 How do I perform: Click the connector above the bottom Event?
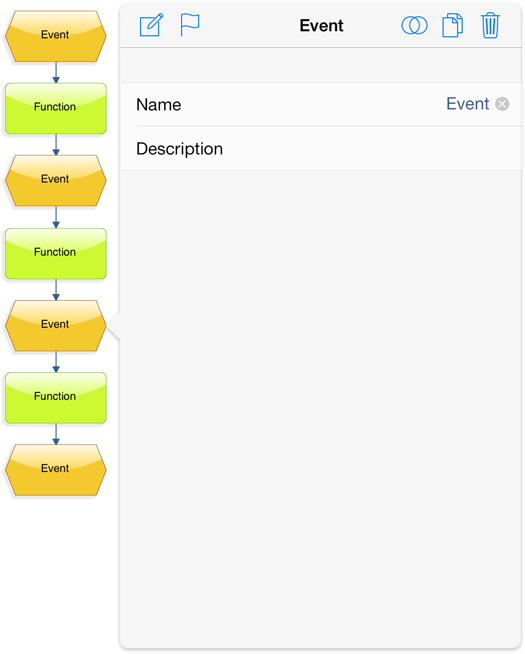click(56, 434)
